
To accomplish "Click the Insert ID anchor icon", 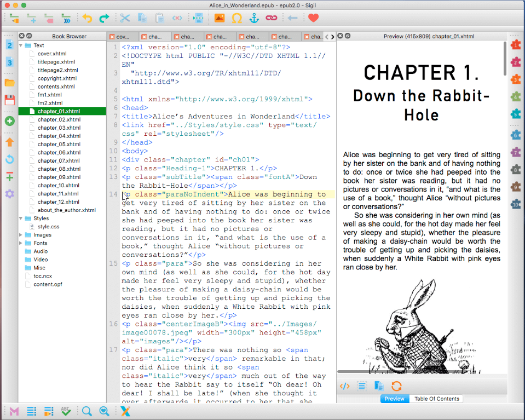I will [x=254, y=18].
